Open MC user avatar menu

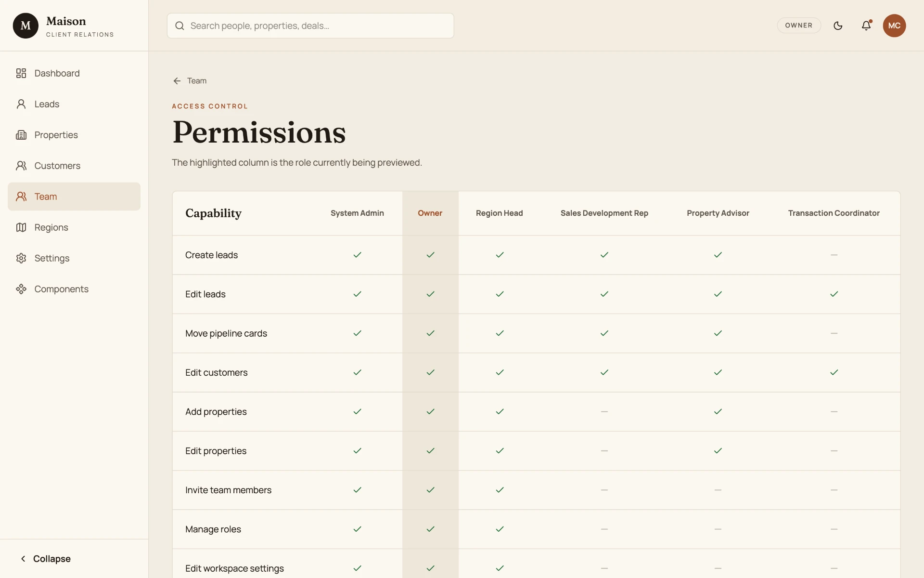(894, 26)
